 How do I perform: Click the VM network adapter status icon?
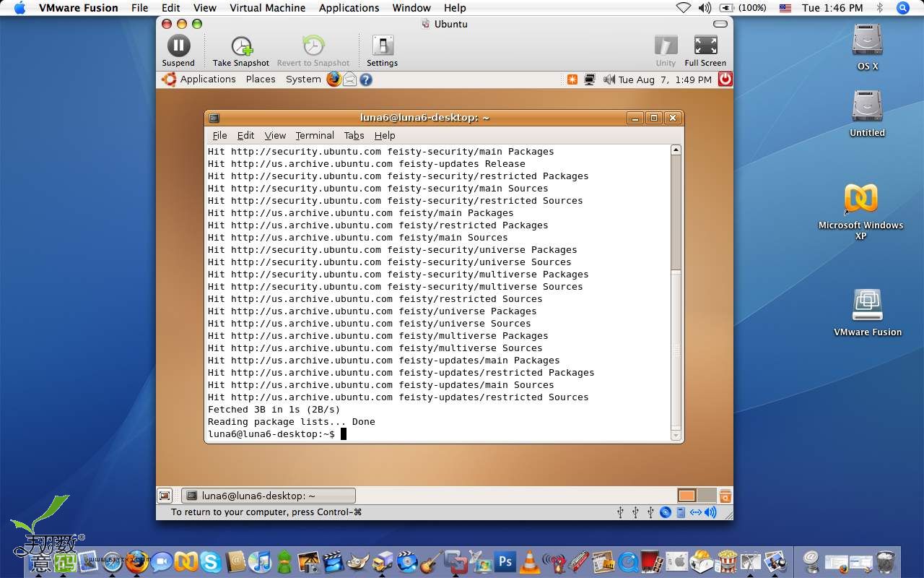(696, 512)
